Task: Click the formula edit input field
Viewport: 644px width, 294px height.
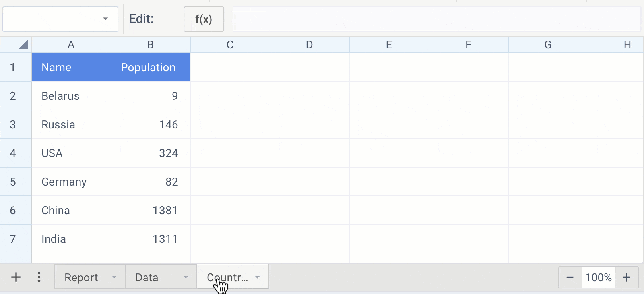Action: 435,19
